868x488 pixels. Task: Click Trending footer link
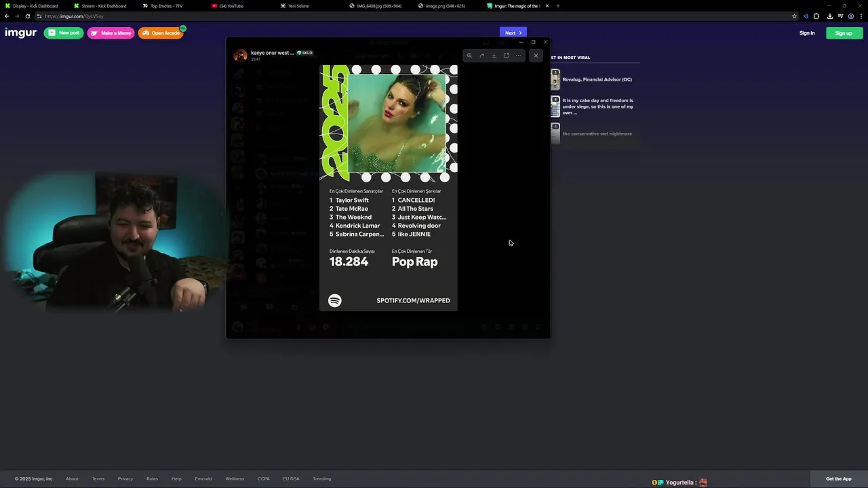point(321,479)
